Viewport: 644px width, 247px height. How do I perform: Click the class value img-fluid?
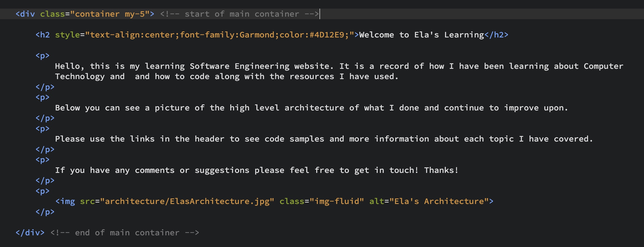click(337, 201)
